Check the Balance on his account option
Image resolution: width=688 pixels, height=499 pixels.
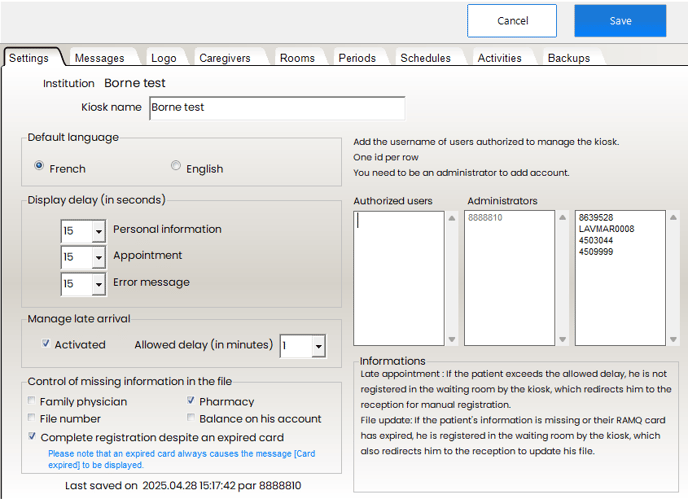click(192, 419)
